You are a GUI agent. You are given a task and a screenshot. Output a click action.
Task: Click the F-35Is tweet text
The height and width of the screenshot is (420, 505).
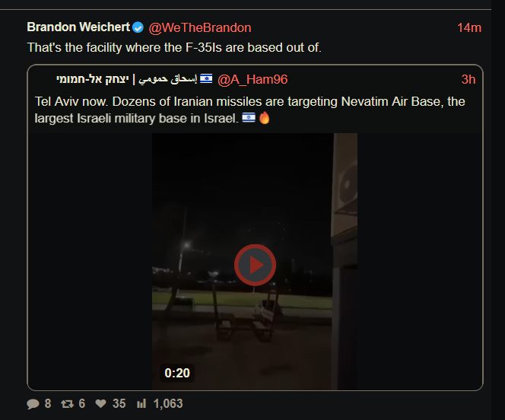pyautogui.click(x=174, y=48)
